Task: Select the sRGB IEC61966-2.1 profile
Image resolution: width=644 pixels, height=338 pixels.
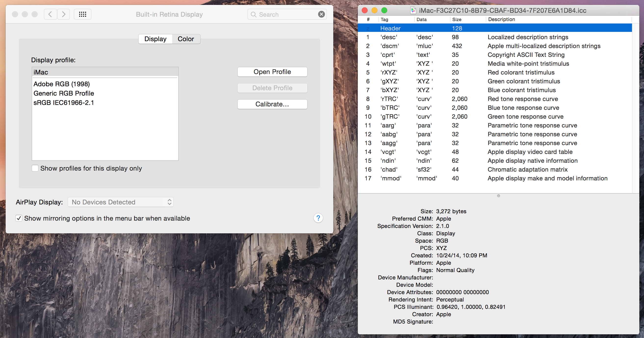Action: (64, 102)
